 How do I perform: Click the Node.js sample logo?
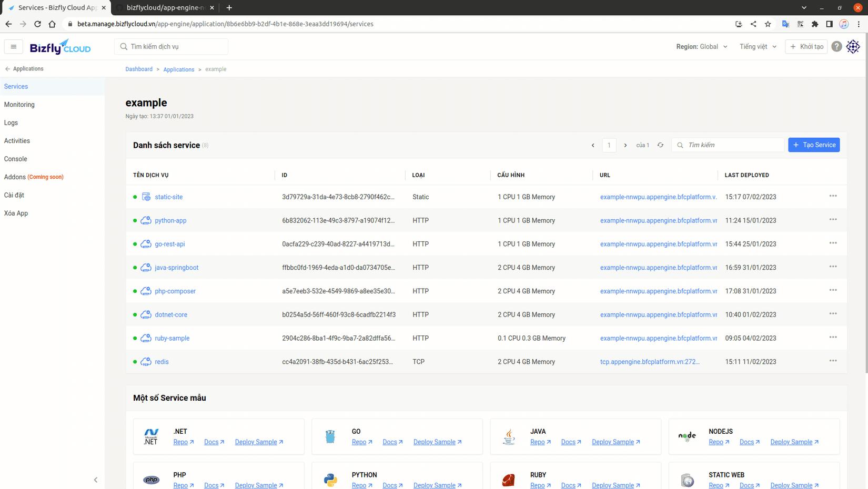pos(687,436)
